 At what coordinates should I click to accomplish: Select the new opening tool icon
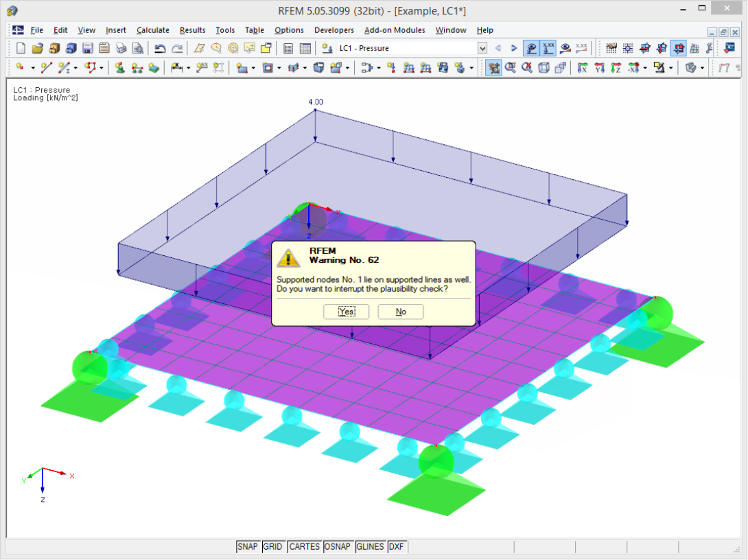pos(268,68)
